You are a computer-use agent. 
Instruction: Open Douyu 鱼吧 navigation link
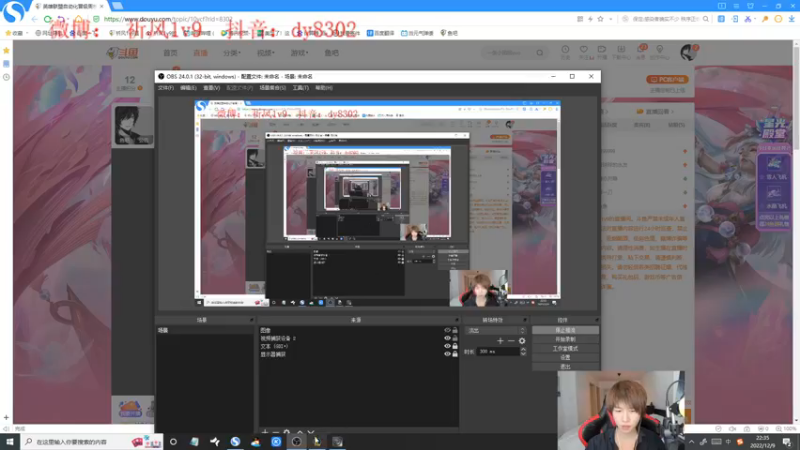(332, 53)
